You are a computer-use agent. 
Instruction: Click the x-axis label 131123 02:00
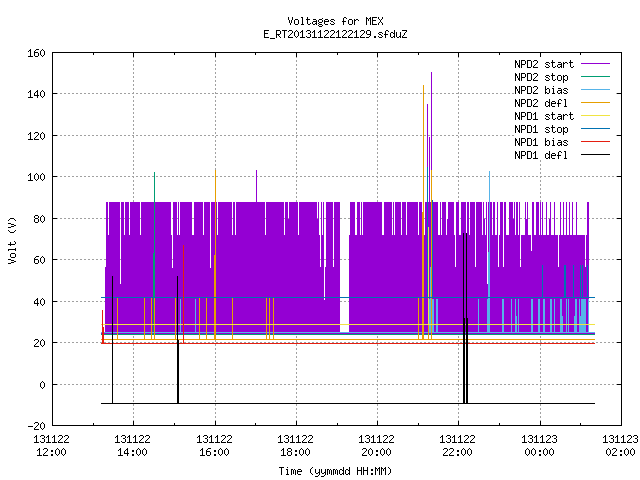(x=620, y=446)
